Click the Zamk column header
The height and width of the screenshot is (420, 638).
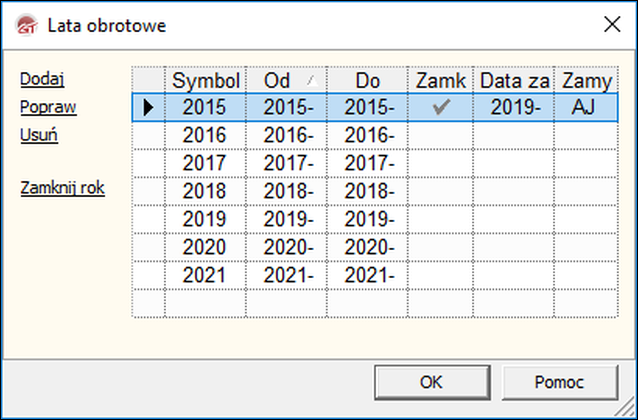point(440,80)
